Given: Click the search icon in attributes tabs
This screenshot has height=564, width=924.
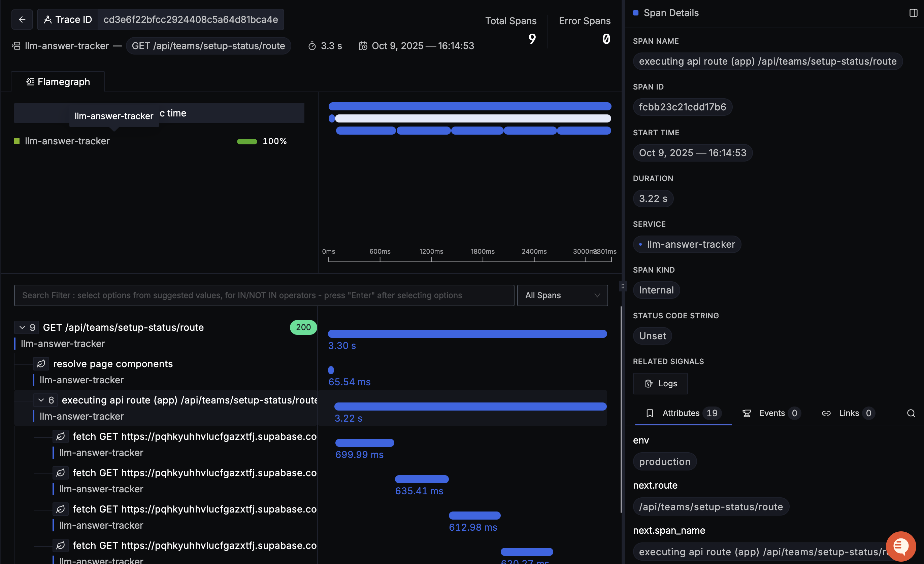Looking at the screenshot, I should pyautogui.click(x=911, y=413).
